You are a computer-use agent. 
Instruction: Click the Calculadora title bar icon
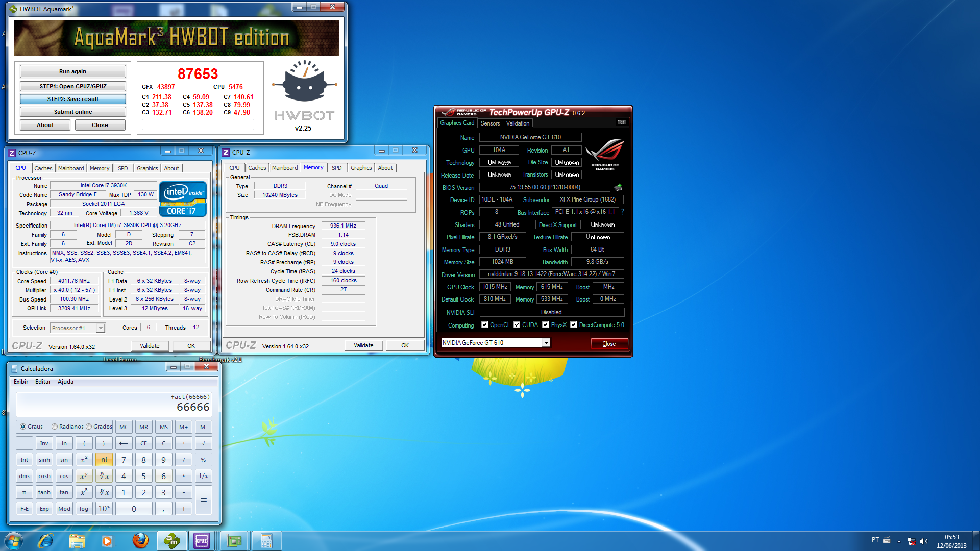click(14, 368)
